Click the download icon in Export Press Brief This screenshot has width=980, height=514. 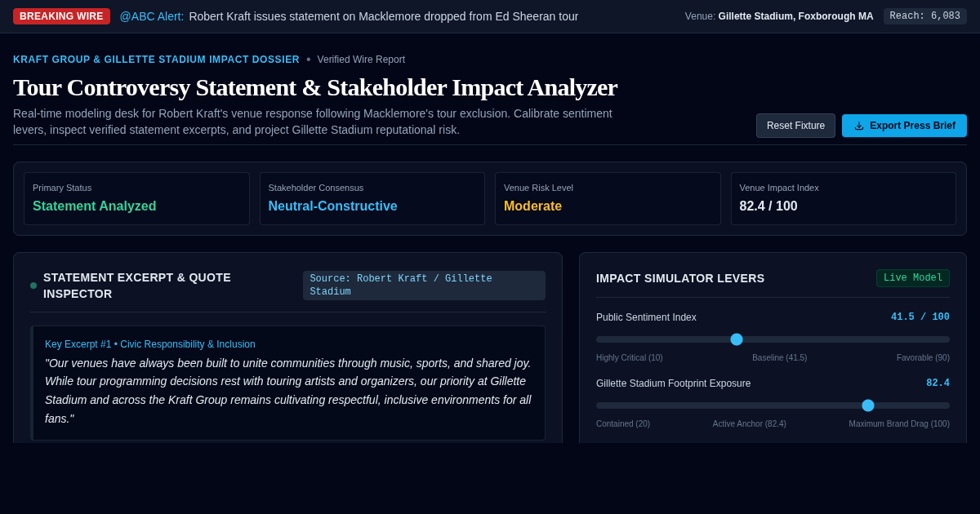(x=859, y=126)
